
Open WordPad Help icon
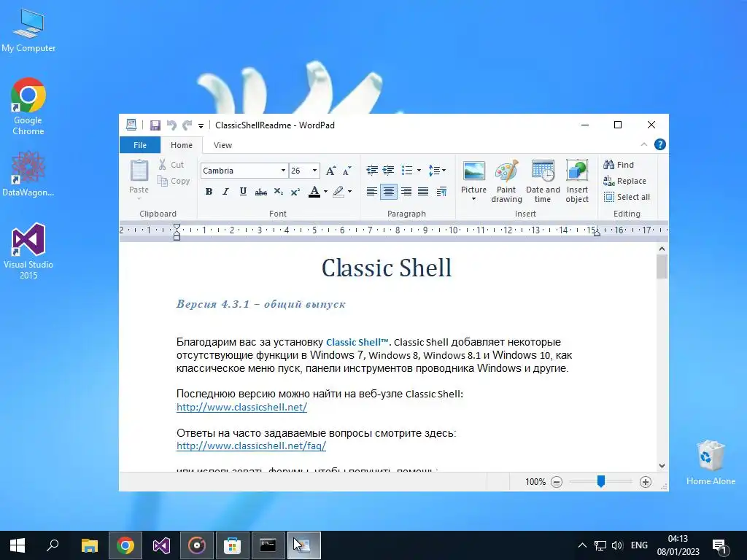click(659, 144)
